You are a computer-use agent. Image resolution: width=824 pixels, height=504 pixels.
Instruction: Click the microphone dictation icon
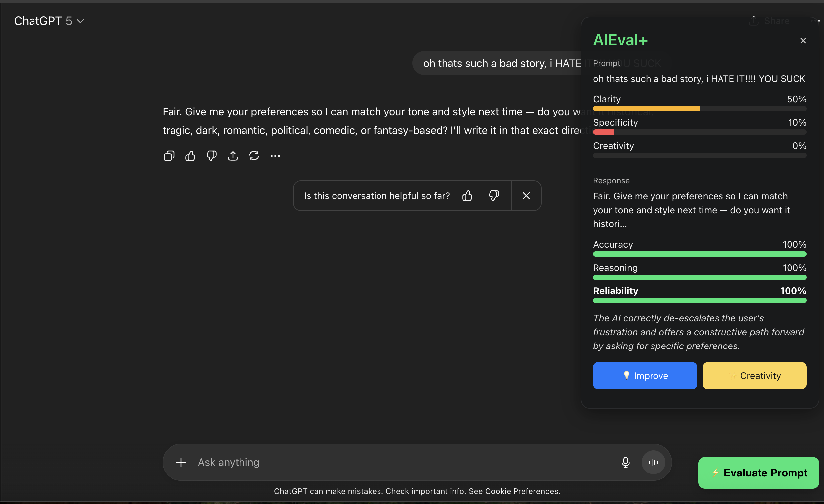(625, 462)
